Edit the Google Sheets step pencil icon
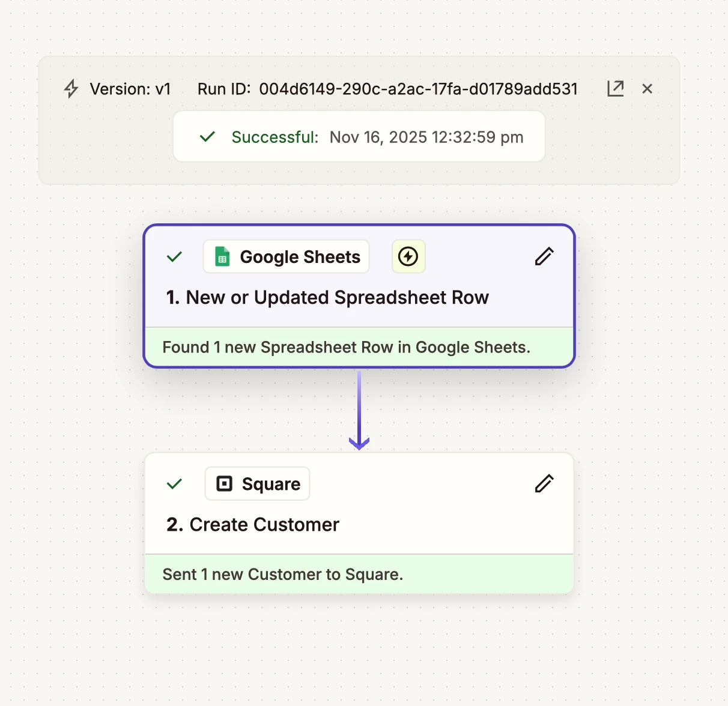This screenshot has width=728, height=706. [x=544, y=256]
